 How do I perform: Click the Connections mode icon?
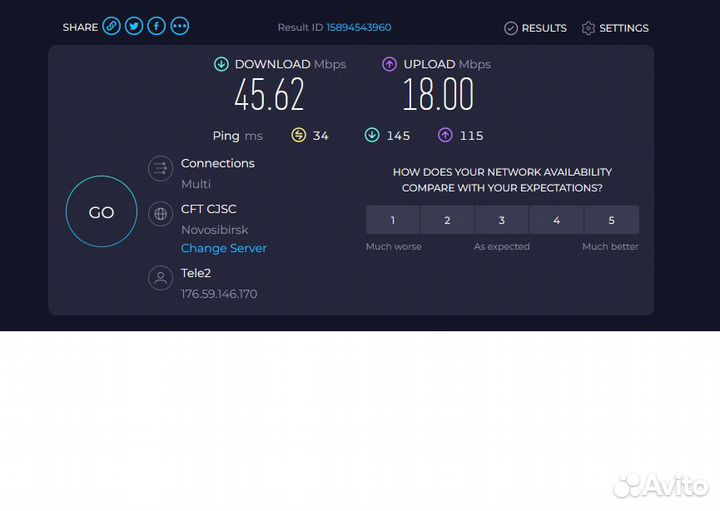(x=160, y=168)
